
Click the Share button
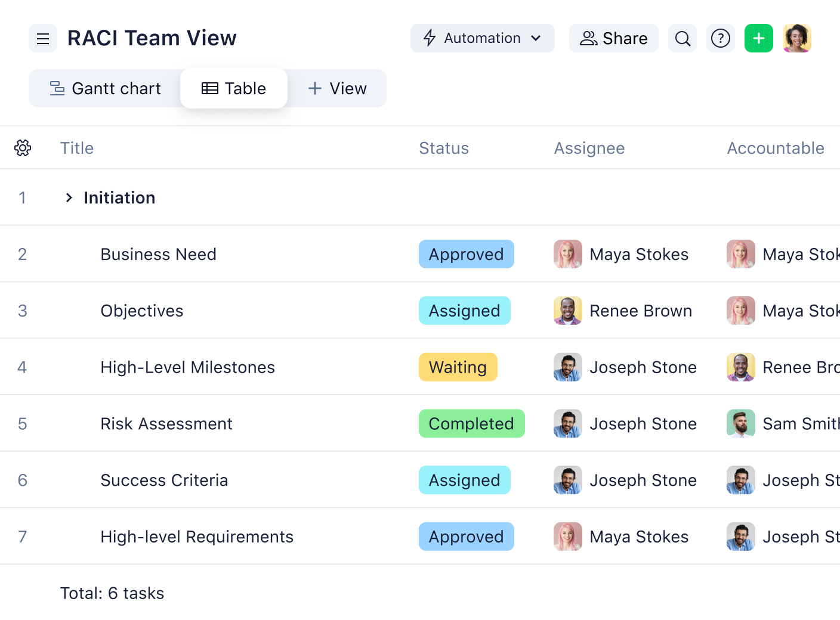coord(613,38)
